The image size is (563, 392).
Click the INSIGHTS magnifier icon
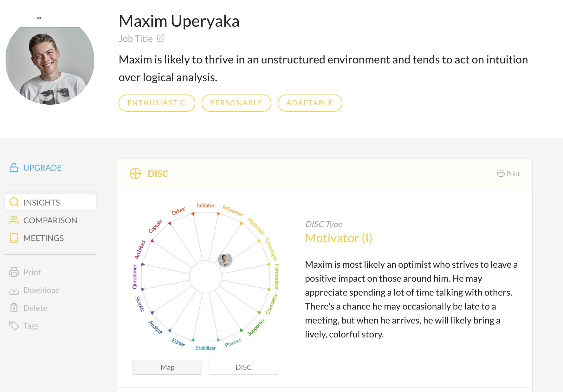click(x=14, y=202)
